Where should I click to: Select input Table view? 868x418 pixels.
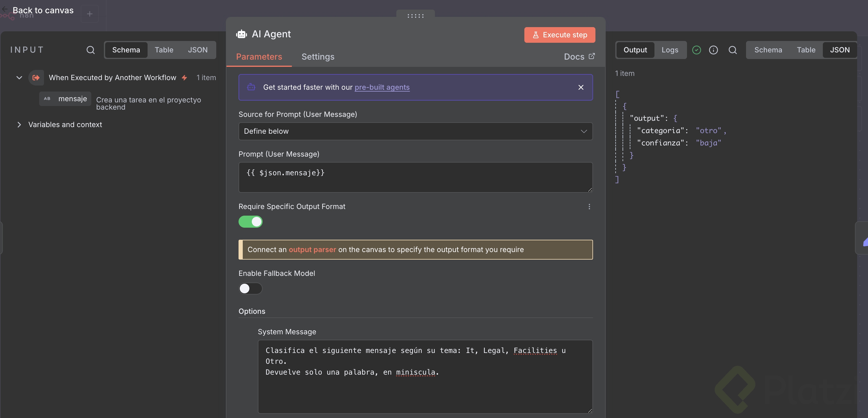pos(164,50)
